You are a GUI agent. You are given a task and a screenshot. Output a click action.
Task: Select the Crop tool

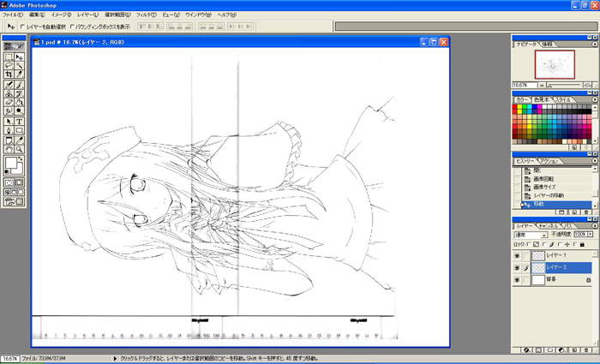click(x=9, y=75)
